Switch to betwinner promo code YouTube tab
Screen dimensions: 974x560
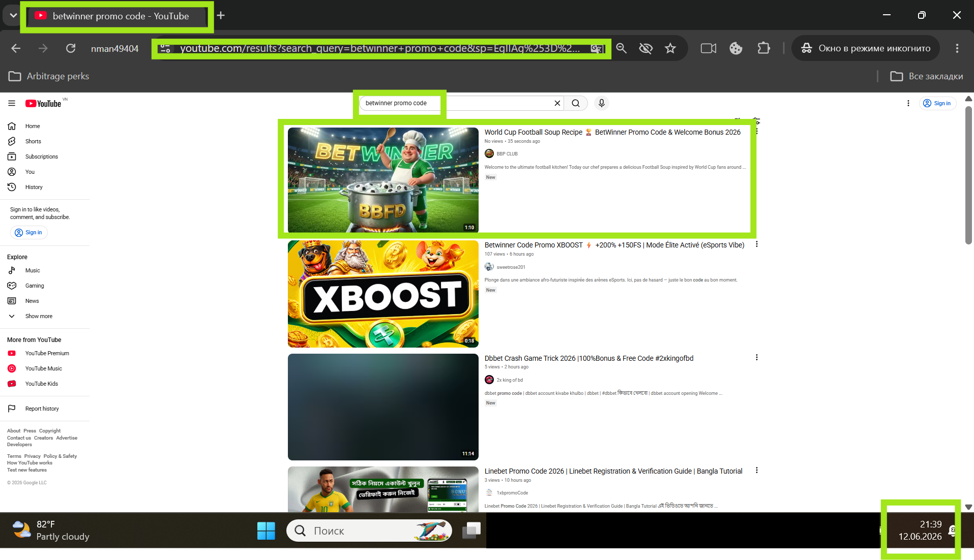click(117, 16)
